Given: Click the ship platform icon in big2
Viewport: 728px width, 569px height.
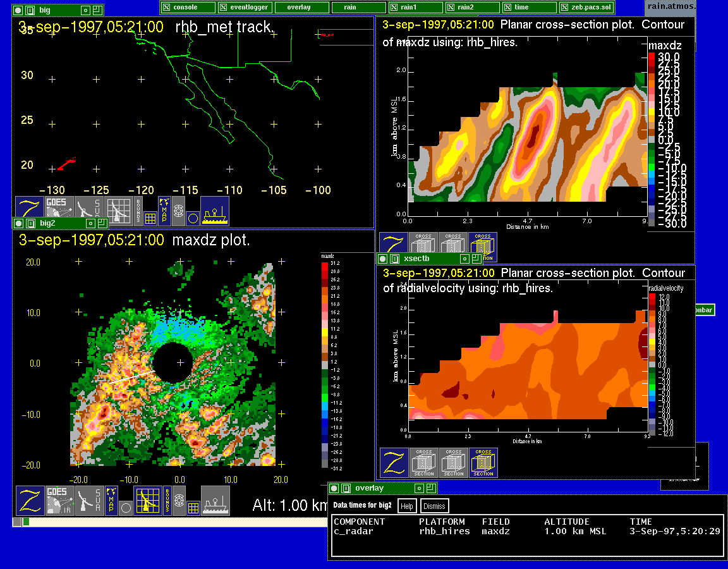Looking at the screenshot, I should pyautogui.click(x=215, y=499).
